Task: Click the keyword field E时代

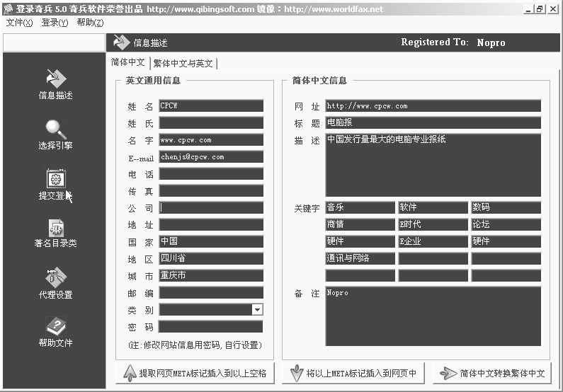Action: (x=433, y=224)
